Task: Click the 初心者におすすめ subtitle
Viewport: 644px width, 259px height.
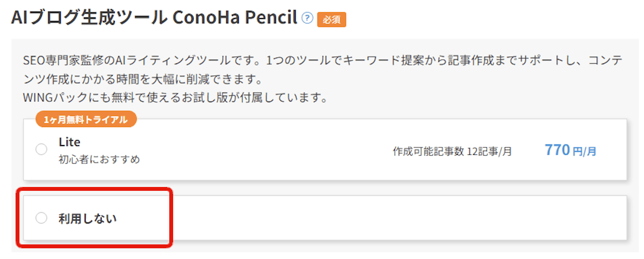Action: point(99,159)
